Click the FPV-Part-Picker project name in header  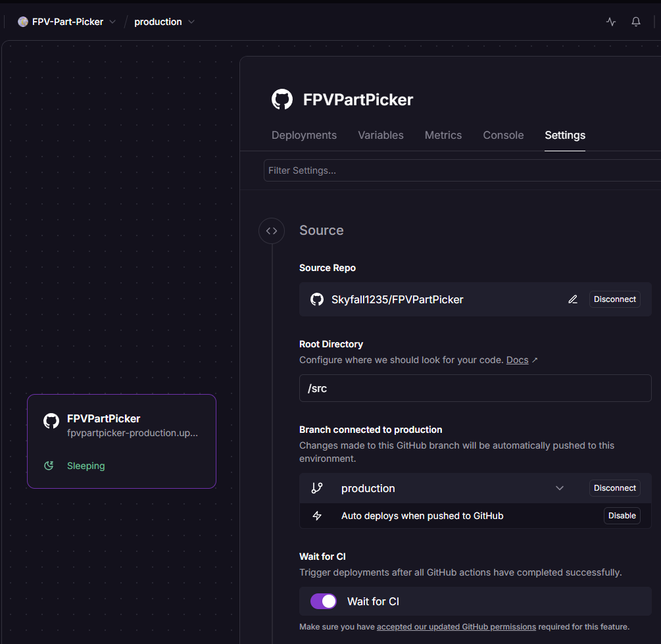[68, 22]
